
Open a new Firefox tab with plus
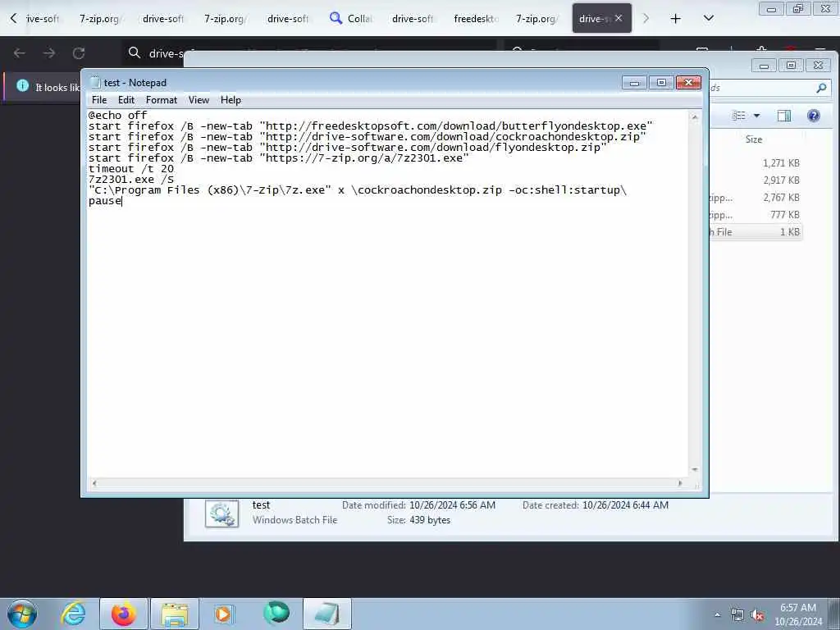[x=676, y=19]
